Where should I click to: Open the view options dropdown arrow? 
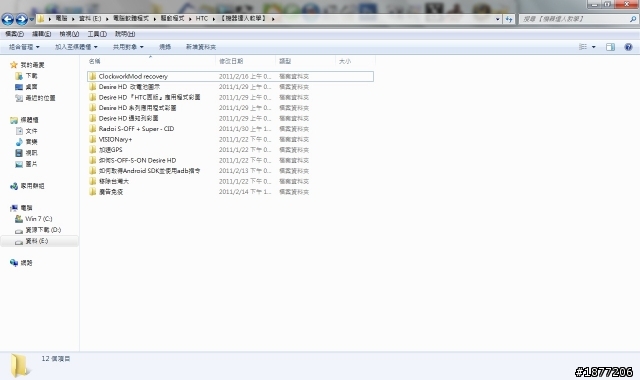point(593,47)
